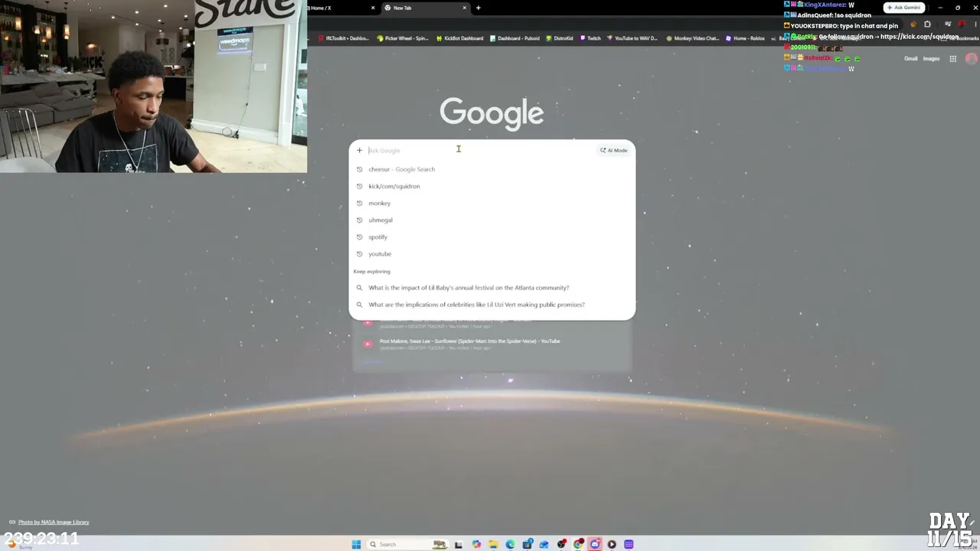Switch to Google Chrome on the taskbar
Viewport: 980px width, 551px height.
pyautogui.click(x=578, y=544)
